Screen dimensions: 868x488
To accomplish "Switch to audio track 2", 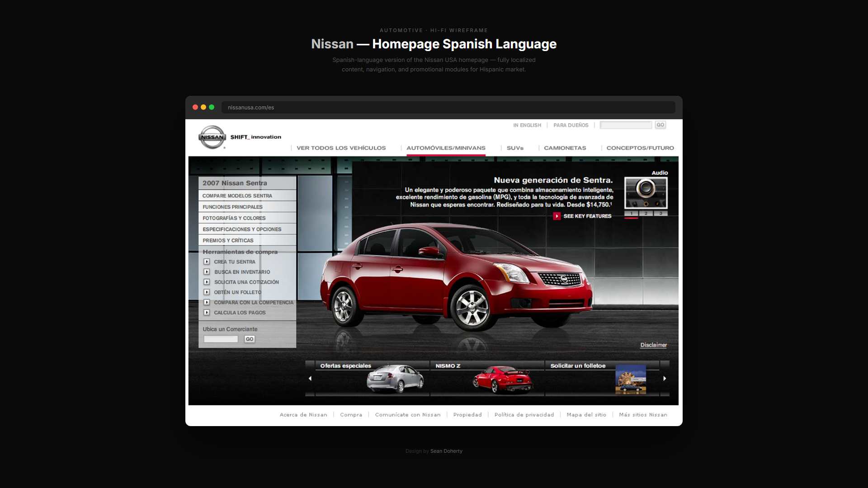I will coord(646,213).
